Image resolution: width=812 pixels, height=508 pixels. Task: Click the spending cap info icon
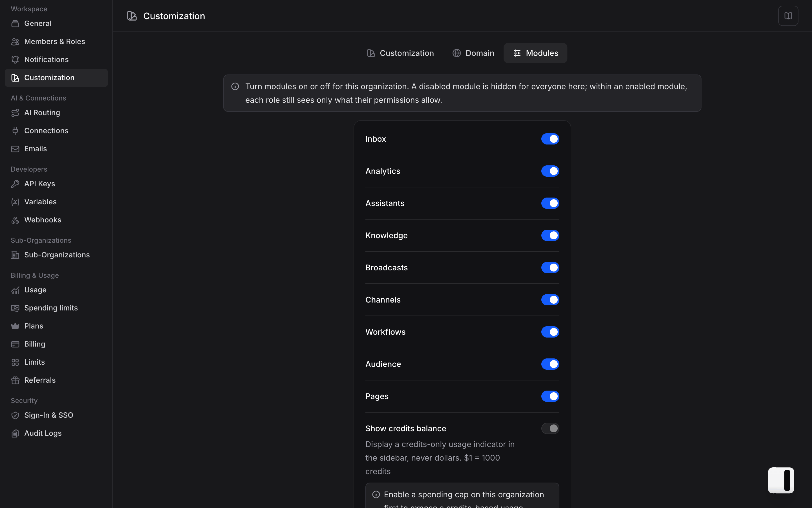click(x=376, y=494)
